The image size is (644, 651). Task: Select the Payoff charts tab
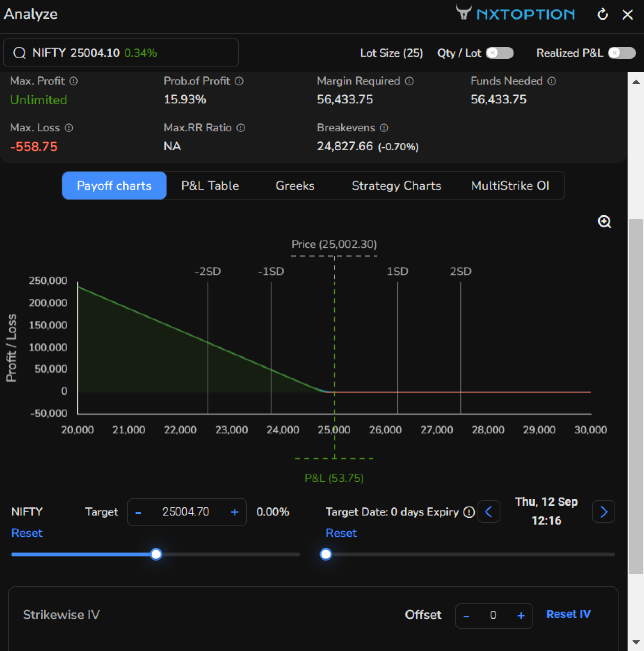click(114, 186)
